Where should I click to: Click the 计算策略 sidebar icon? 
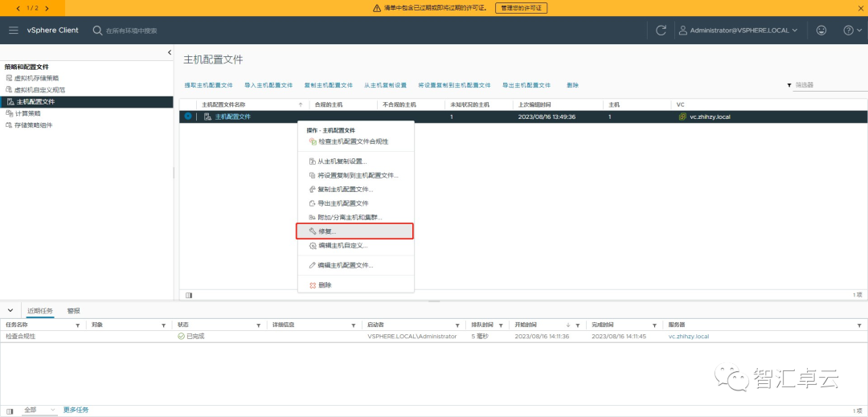click(8, 113)
